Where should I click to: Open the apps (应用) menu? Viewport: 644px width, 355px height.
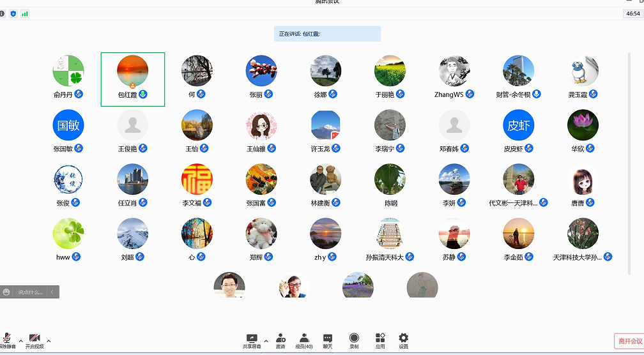(x=380, y=340)
